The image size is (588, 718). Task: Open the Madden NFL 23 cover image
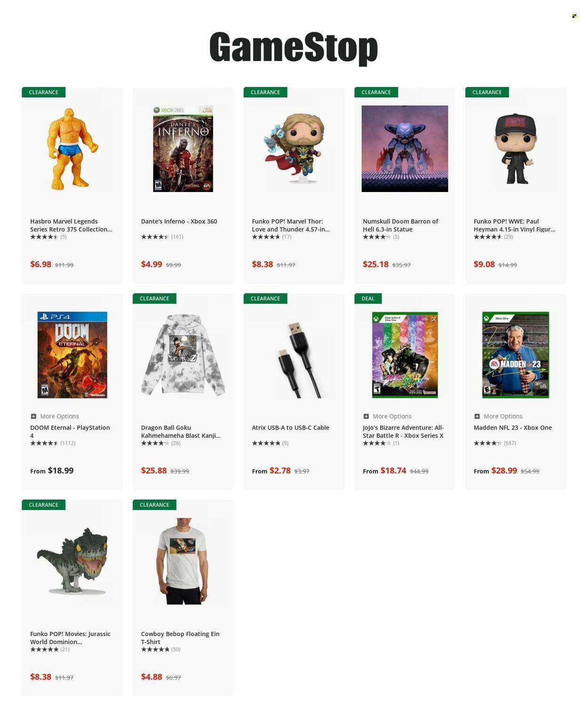pos(516,355)
